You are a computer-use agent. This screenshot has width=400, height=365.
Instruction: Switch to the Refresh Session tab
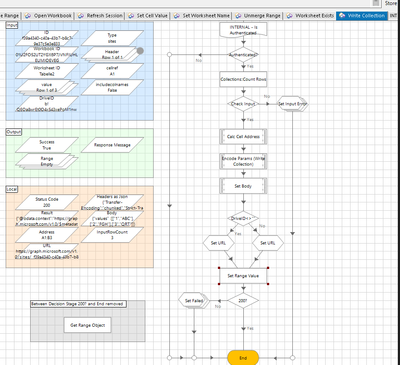(100, 16)
